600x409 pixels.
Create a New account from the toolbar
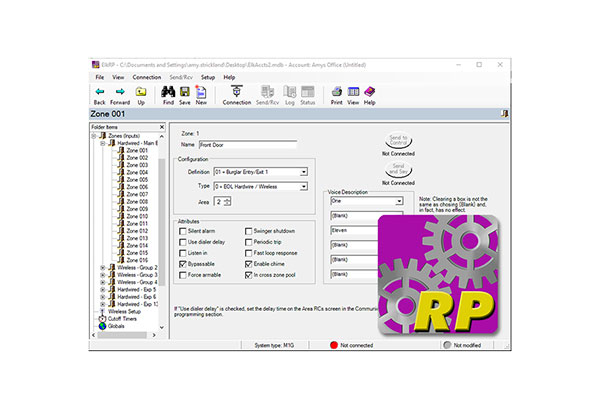pyautogui.click(x=201, y=92)
